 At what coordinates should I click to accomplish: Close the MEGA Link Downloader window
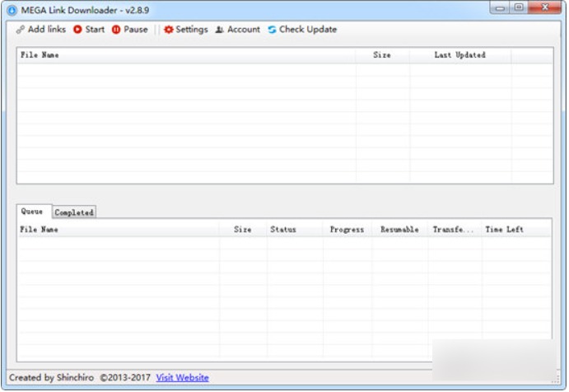pos(544,8)
